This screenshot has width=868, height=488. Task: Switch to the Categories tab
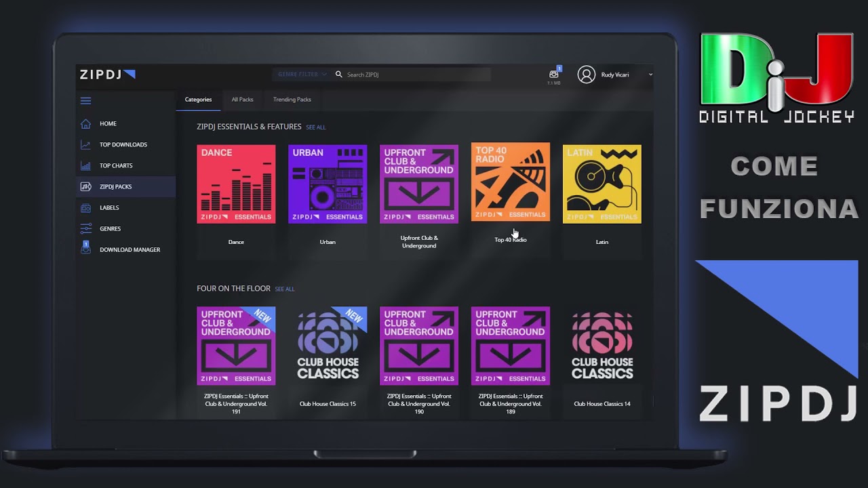198,100
